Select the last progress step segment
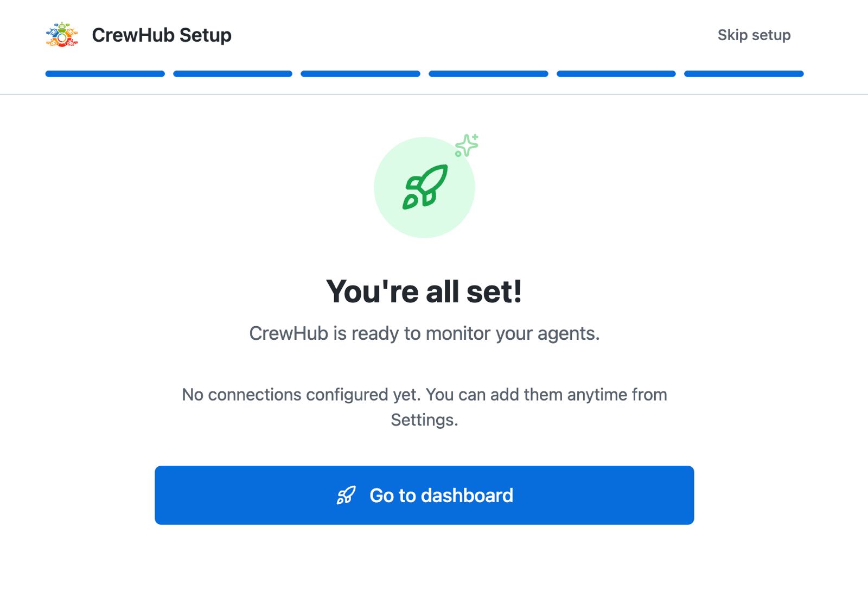868x609 pixels. pos(744,73)
